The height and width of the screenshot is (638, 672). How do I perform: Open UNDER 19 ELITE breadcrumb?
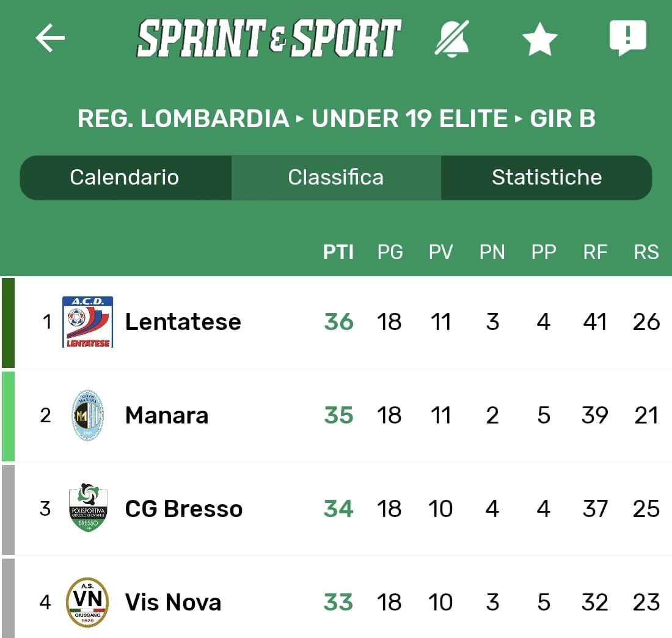click(409, 119)
